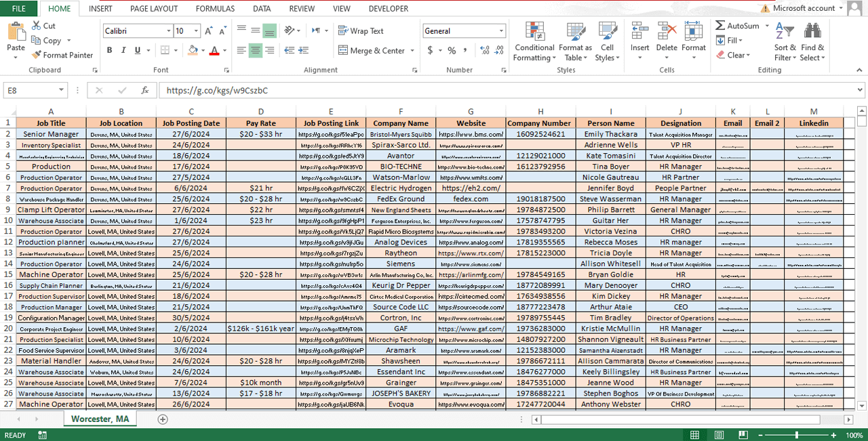Open the Name Box dropdown arrow
The height and width of the screenshot is (441, 868).
61,90
